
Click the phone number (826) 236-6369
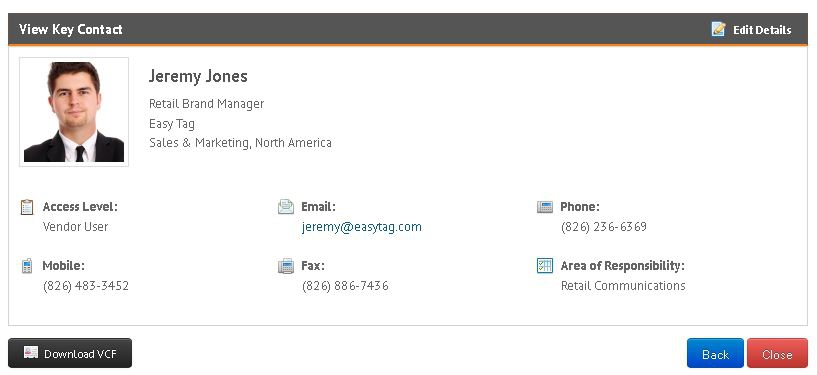pos(604,227)
